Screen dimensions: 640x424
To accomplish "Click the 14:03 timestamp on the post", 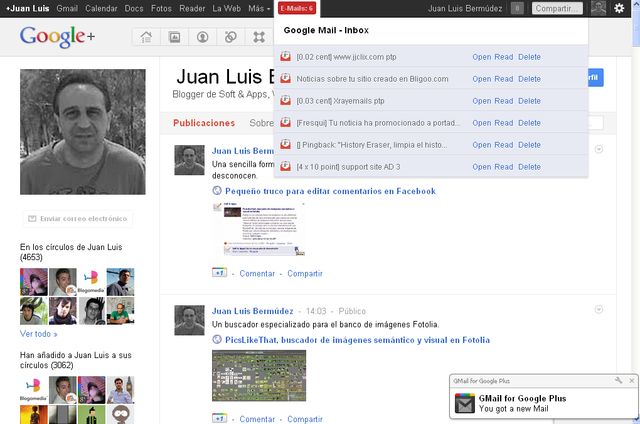I will click(x=316, y=311).
